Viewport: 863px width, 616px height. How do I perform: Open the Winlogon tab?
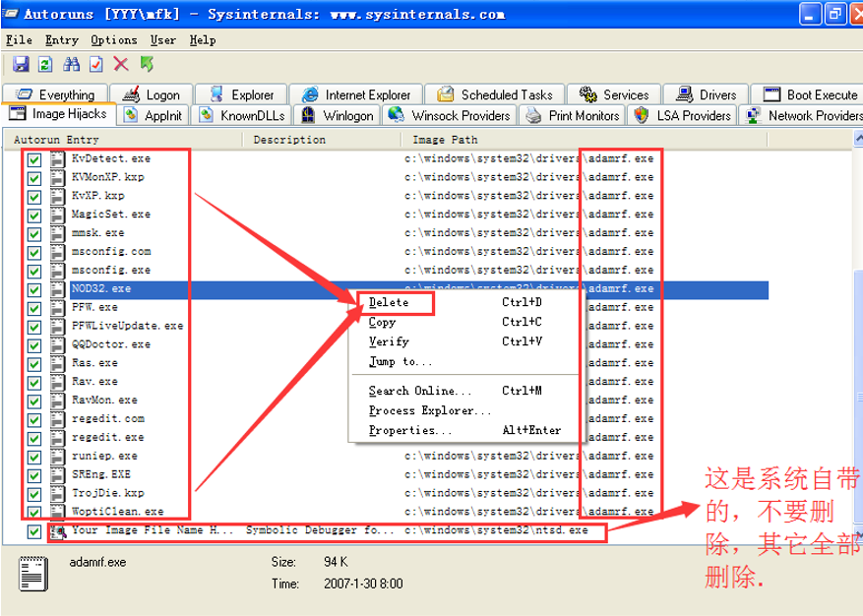(x=339, y=115)
